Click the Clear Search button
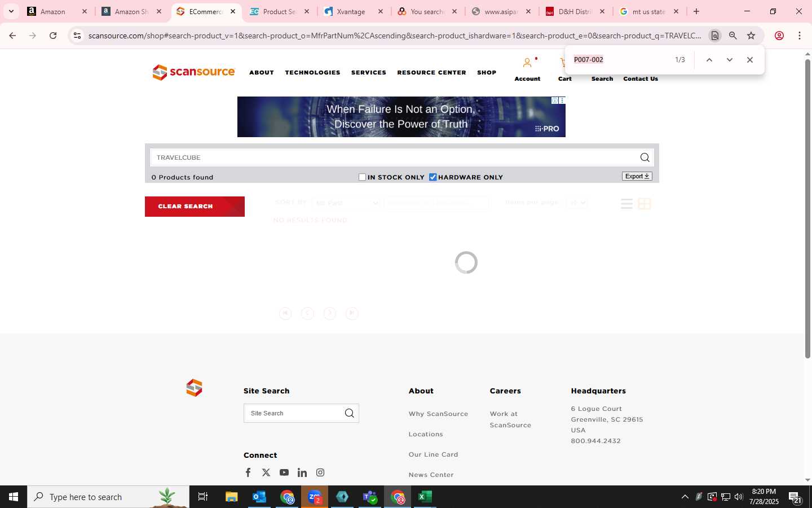 pos(195,207)
